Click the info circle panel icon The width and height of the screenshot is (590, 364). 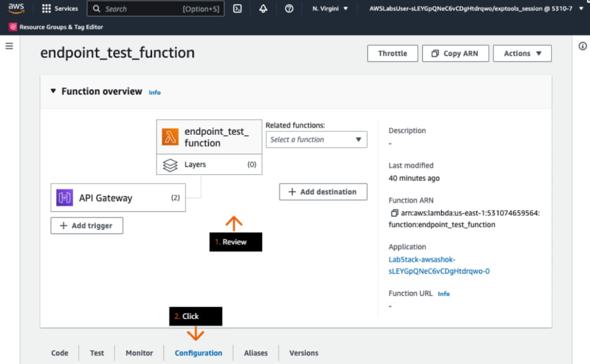pyautogui.click(x=583, y=46)
